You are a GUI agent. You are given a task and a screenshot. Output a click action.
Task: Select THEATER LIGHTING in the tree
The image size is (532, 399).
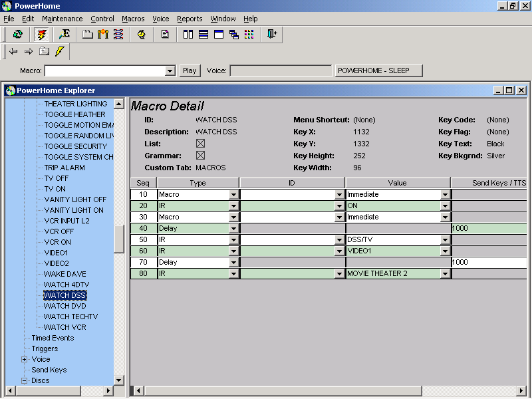pos(76,104)
